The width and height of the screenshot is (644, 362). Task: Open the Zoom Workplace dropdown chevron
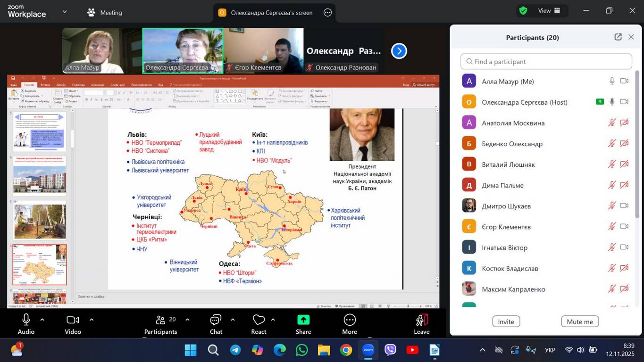tap(65, 12)
